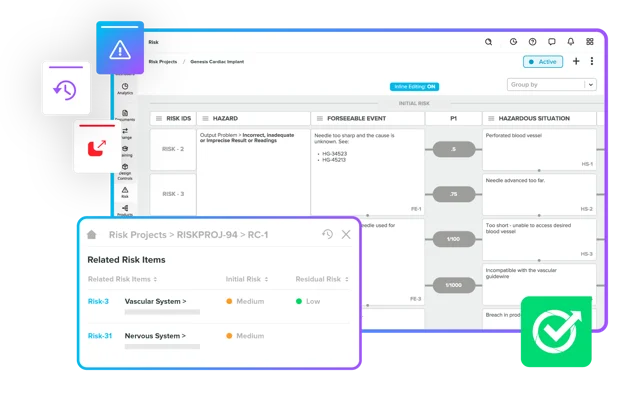Image resolution: width=622 pixels, height=394 pixels.
Task: Open the comments chat bubble icon
Action: coord(551,42)
